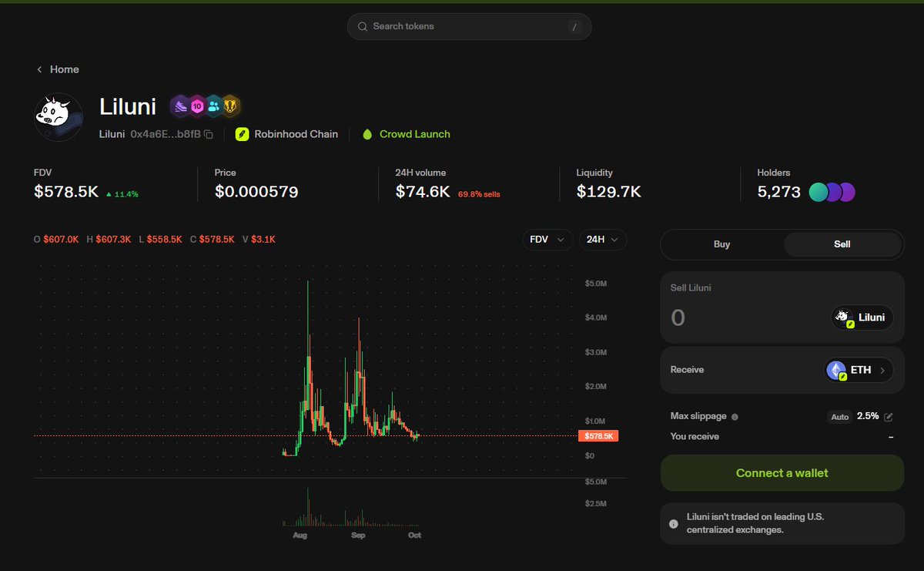Click the holders avatar circles
Viewport: 924px width, 571px height.
832,192
